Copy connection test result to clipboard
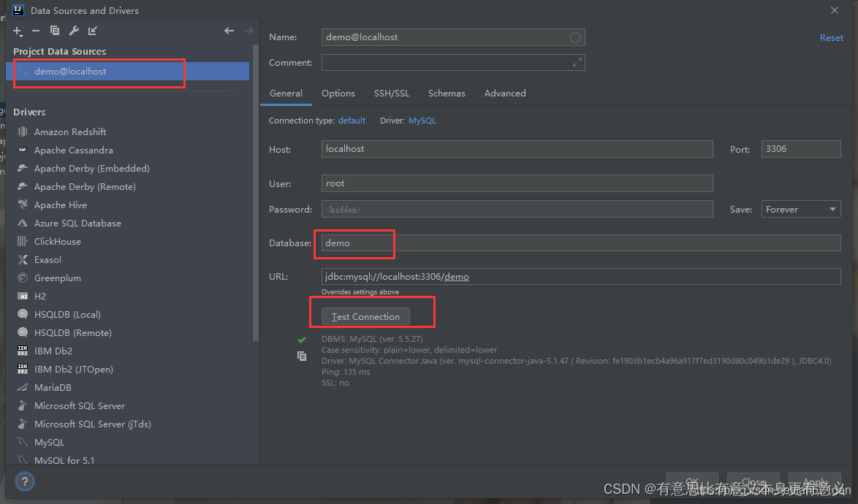 click(302, 356)
